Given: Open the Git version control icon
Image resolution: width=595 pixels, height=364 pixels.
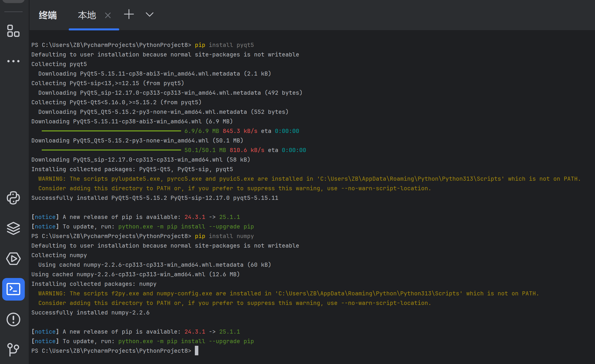Looking at the screenshot, I should 13,350.
